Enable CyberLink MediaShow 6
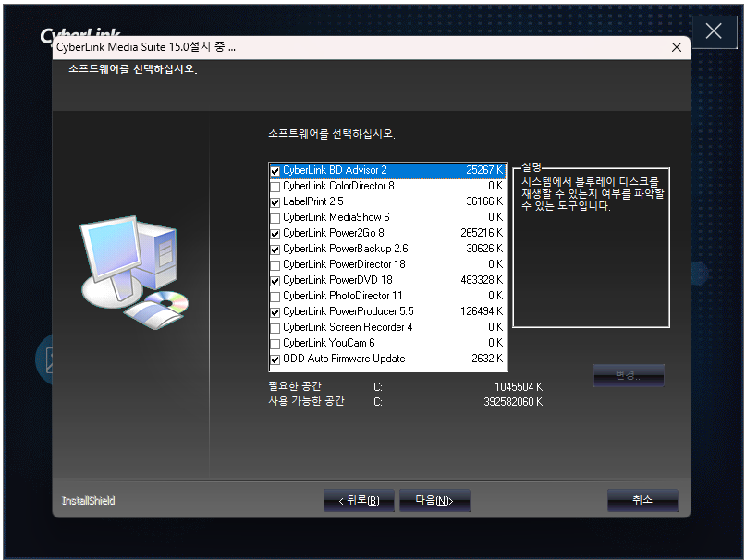This screenshot has height=560, width=746. (274, 218)
